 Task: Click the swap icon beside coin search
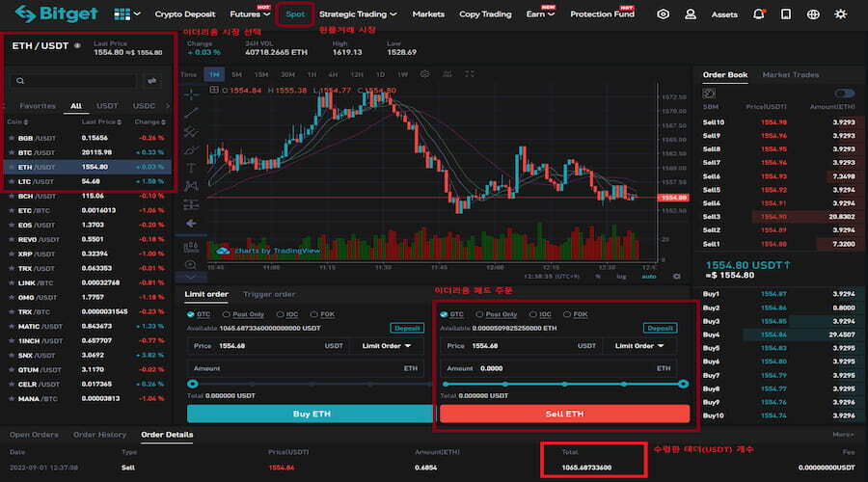click(x=151, y=81)
